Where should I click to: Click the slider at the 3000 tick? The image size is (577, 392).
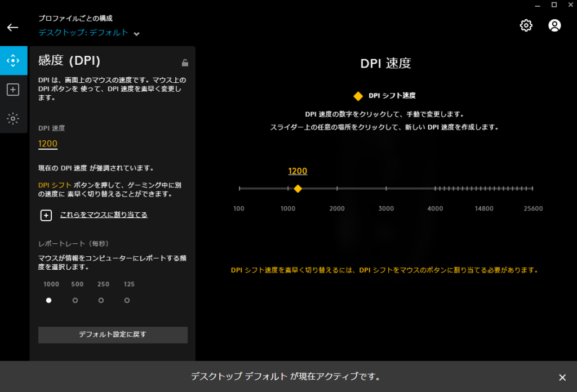point(386,189)
